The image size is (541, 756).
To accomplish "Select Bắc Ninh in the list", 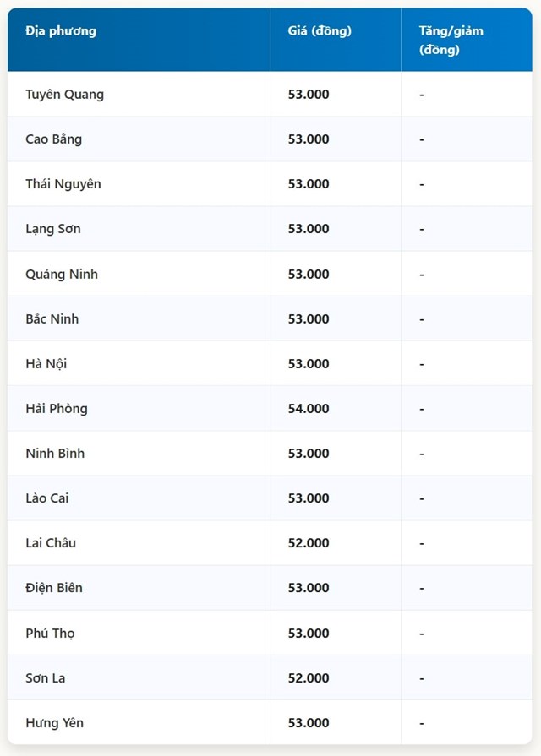I will click(52, 319).
